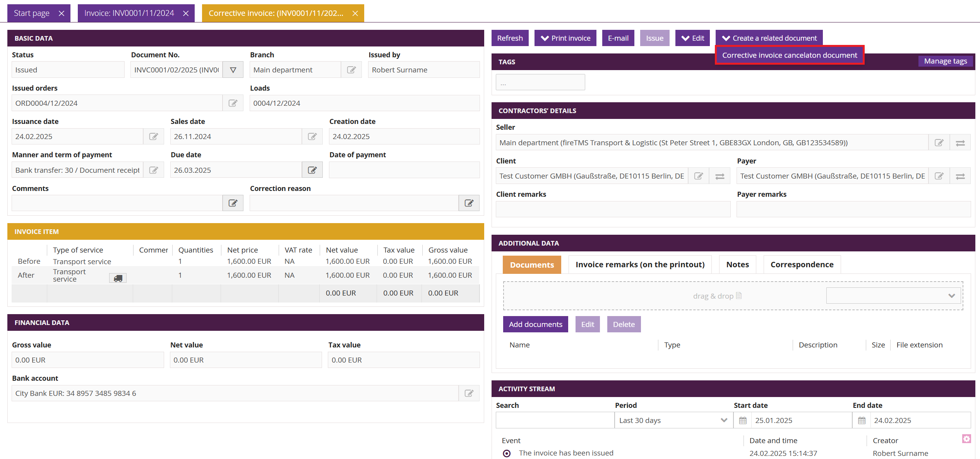Click the Comments edit pencil icon
This screenshot has width=980, height=459.
[233, 203]
